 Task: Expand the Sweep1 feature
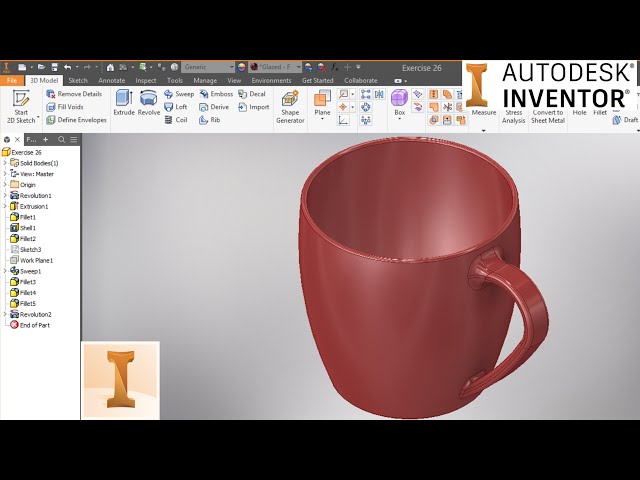pos(5,271)
